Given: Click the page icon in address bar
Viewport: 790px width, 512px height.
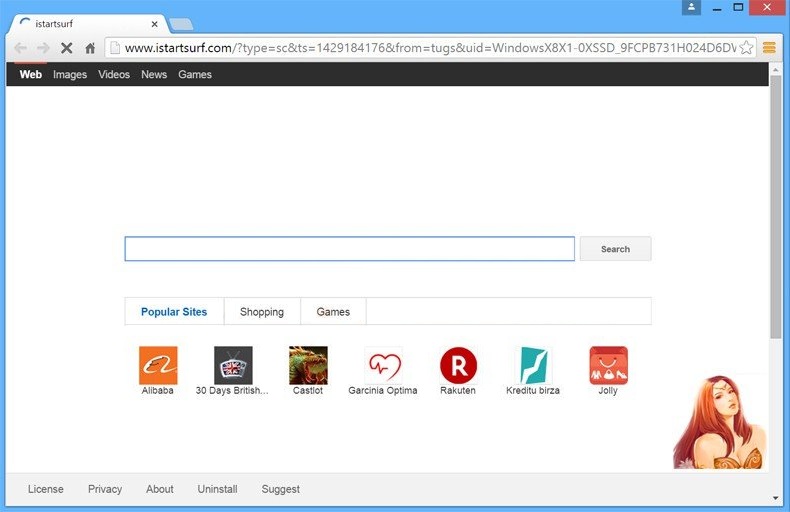Looking at the screenshot, I should tap(115, 48).
